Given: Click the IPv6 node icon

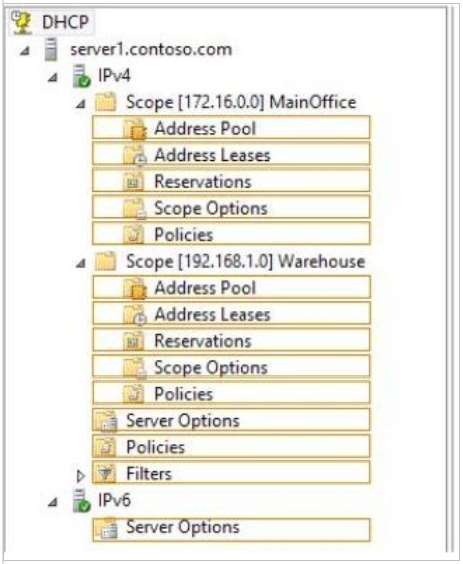Looking at the screenshot, I should [81, 500].
